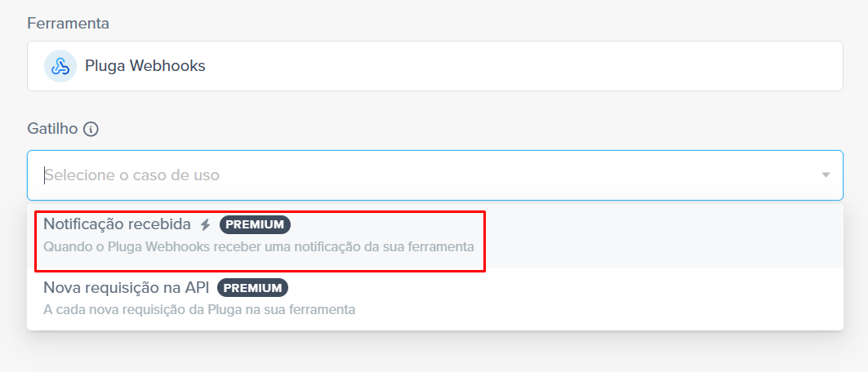Screen dimensions: 868x372
Task: Collapse the Gatilho list using the arrow
Action: coord(826,175)
